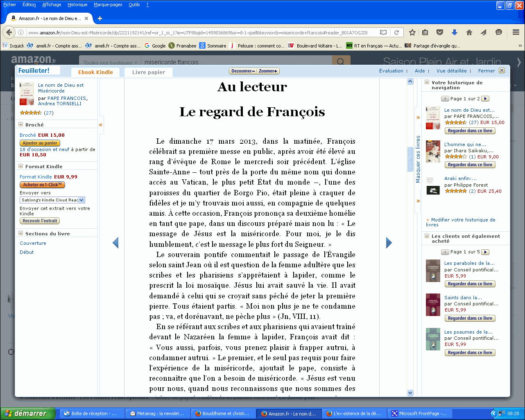Open the Sablong's Kindle Cloud Reader dropdown
525x420 pixels.
52,200
